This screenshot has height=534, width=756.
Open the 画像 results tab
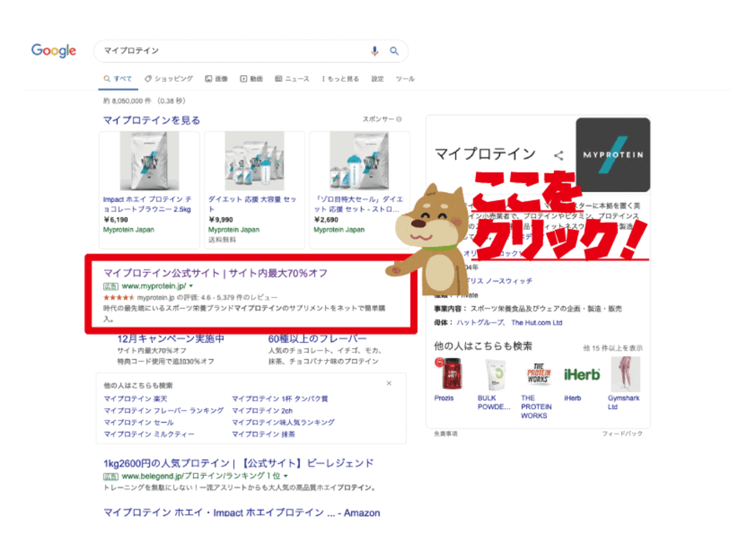[x=216, y=79]
